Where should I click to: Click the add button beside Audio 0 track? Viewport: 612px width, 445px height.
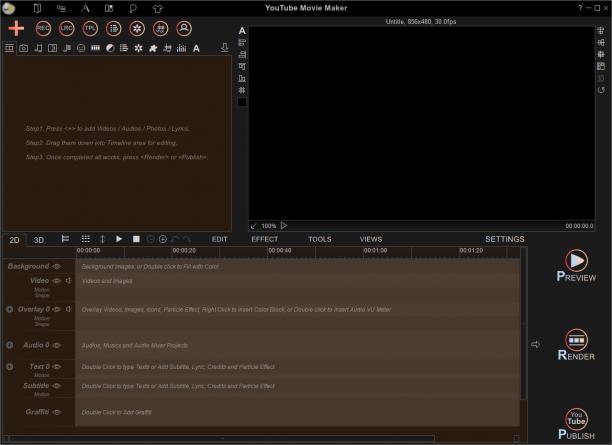pos(10,345)
